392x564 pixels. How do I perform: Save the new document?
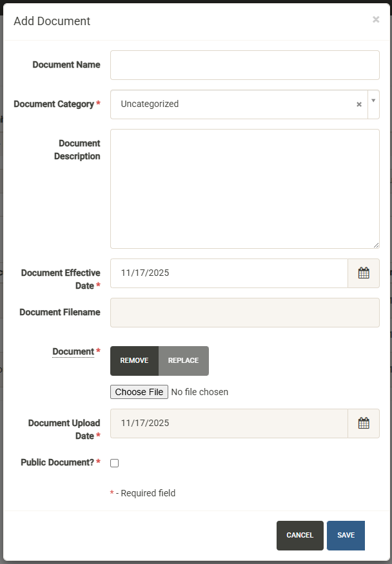coord(346,536)
